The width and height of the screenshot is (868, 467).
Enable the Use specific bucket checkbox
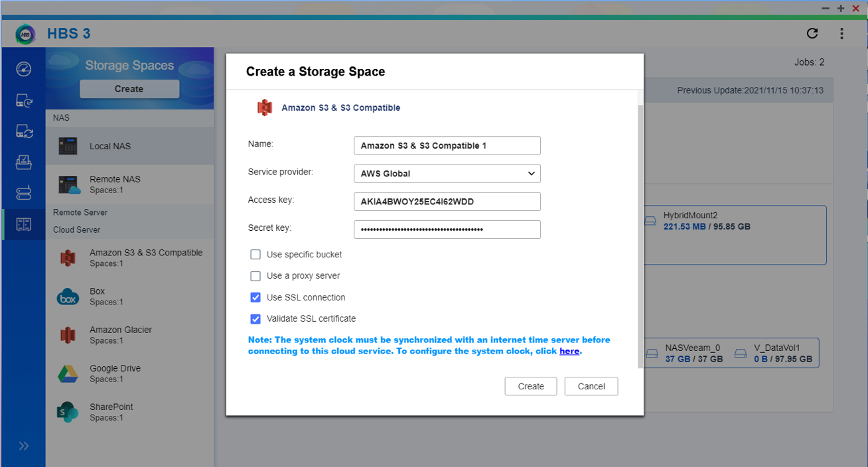(x=255, y=255)
